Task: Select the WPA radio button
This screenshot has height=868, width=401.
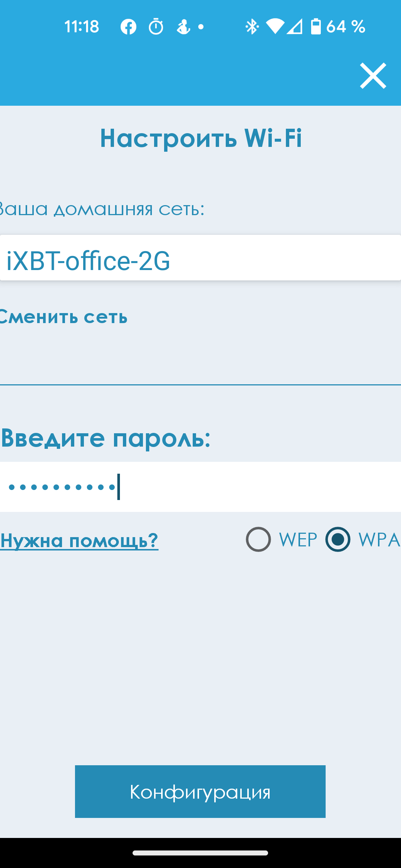Action: [338, 539]
